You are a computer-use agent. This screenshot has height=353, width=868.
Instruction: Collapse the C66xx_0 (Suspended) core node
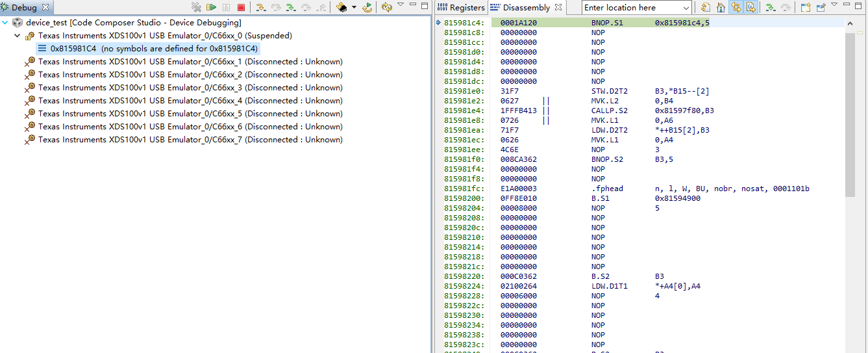(18, 36)
